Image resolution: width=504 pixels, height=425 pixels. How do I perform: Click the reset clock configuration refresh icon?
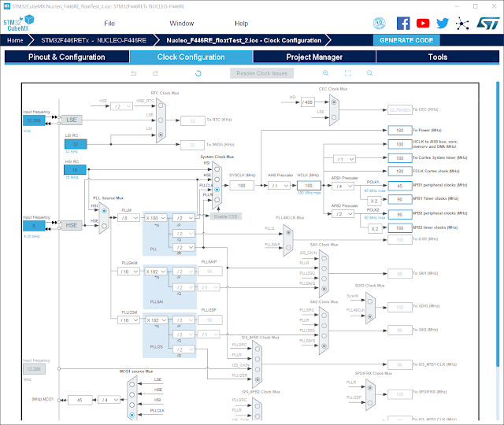(x=198, y=73)
